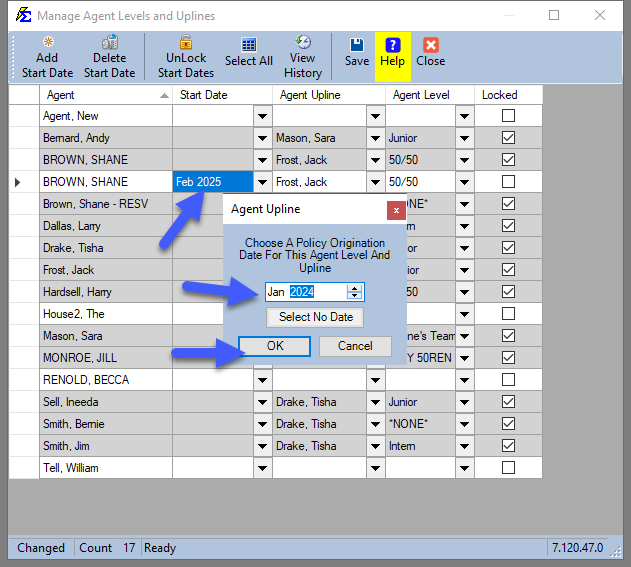Toggle Locked checkbox for Sell, Ineeda
The image size is (631, 567).
(x=508, y=402)
